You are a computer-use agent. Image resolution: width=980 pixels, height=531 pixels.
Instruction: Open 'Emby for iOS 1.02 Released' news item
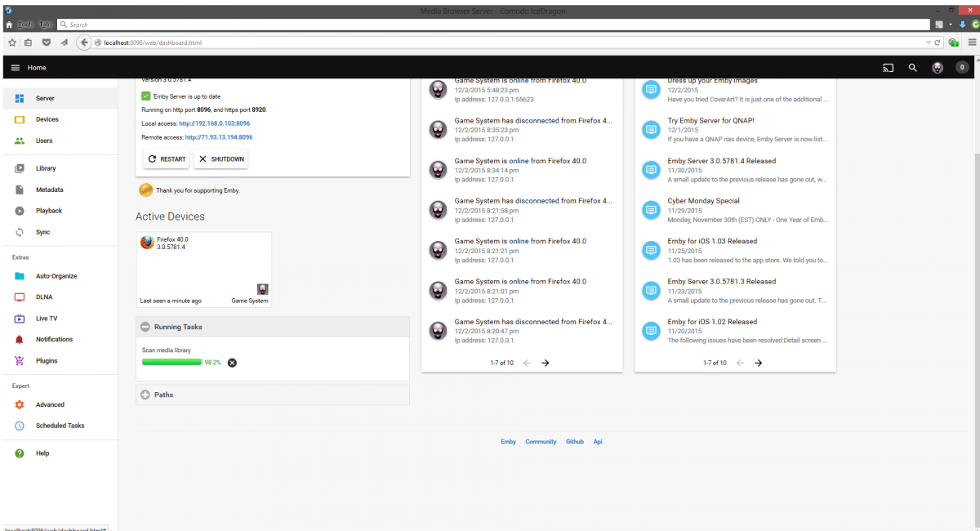735,331
